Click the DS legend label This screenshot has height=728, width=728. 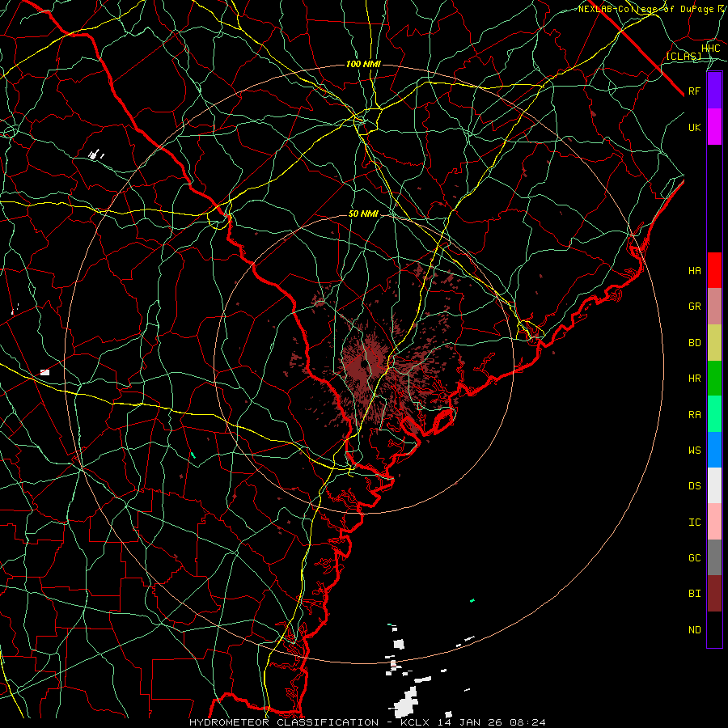[x=695, y=486]
